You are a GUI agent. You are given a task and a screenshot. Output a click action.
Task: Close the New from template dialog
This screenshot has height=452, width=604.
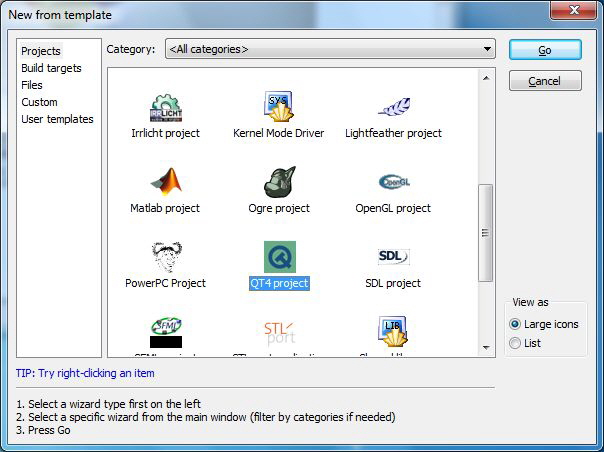pos(574,10)
